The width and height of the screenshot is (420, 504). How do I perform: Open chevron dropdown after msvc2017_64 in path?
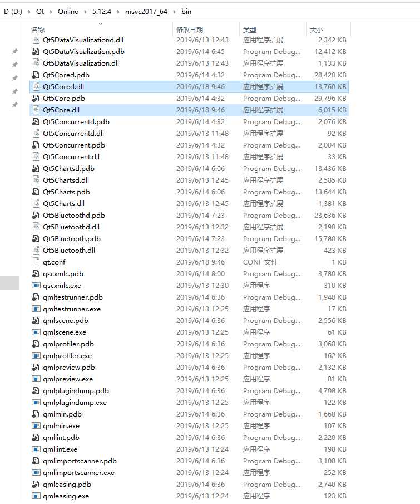174,12
